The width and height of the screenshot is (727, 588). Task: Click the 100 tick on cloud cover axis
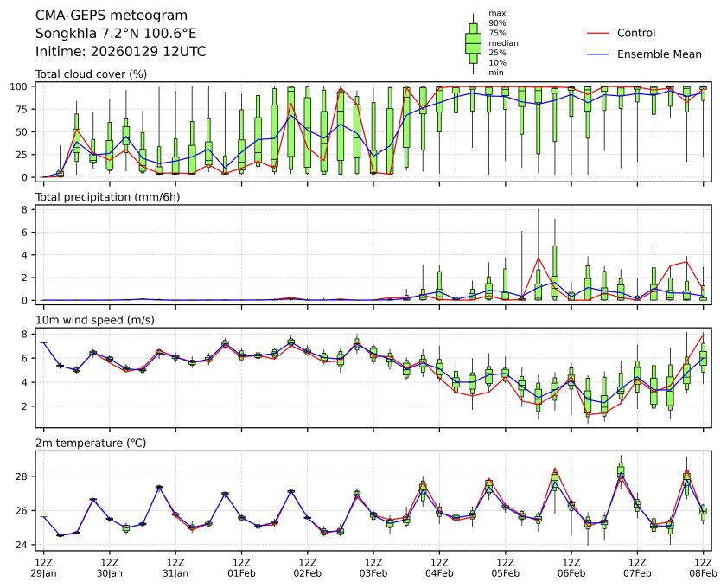click(22, 86)
